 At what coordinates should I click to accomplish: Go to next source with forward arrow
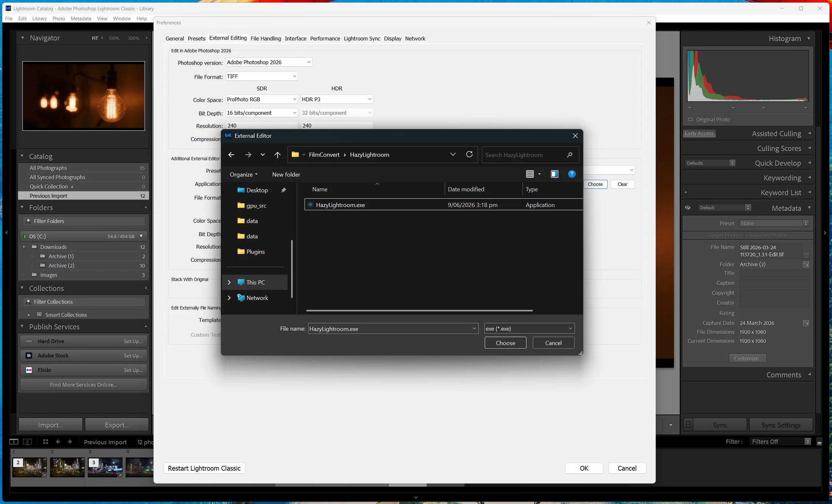70,442
